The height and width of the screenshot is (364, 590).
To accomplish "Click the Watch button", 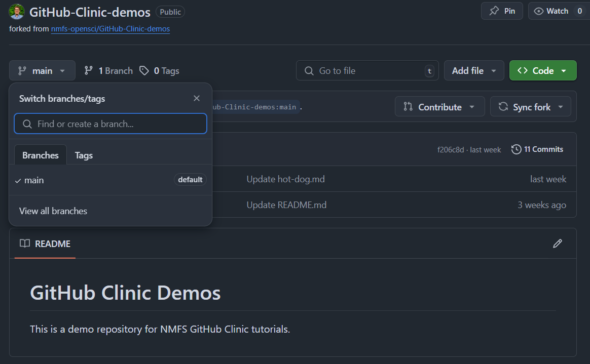I will coord(559,11).
